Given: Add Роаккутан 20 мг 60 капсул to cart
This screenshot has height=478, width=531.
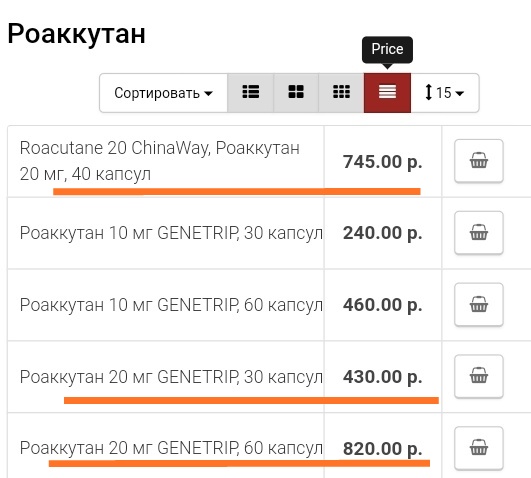Looking at the screenshot, I should [479, 448].
